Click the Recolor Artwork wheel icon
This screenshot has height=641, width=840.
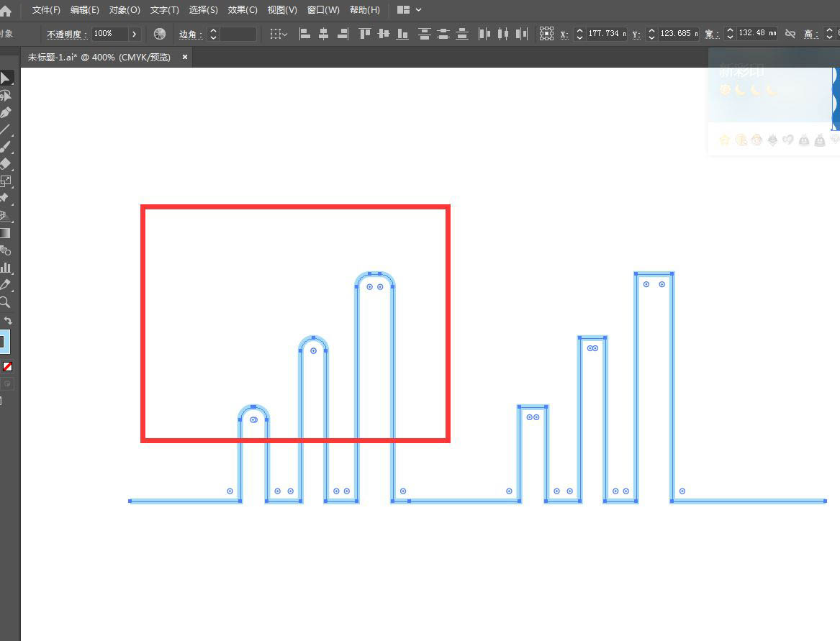click(160, 34)
